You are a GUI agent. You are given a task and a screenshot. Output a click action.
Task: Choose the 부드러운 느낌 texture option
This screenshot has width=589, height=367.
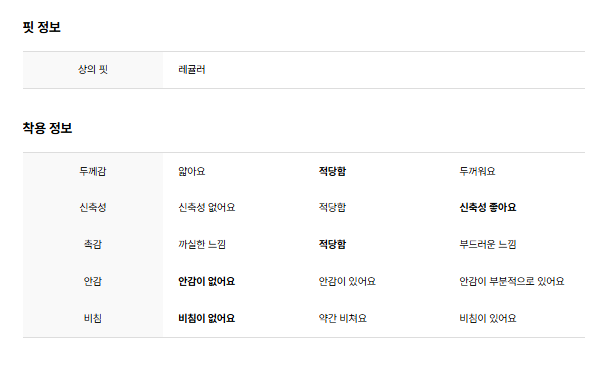coord(488,245)
